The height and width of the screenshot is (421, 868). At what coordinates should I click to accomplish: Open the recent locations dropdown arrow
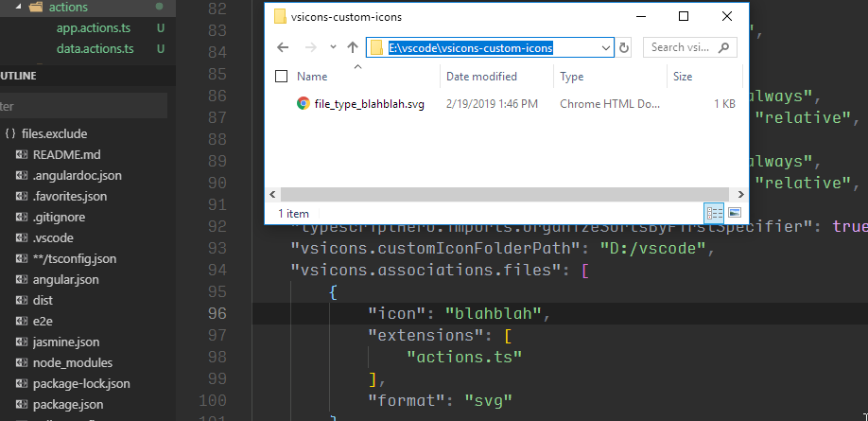tap(333, 47)
